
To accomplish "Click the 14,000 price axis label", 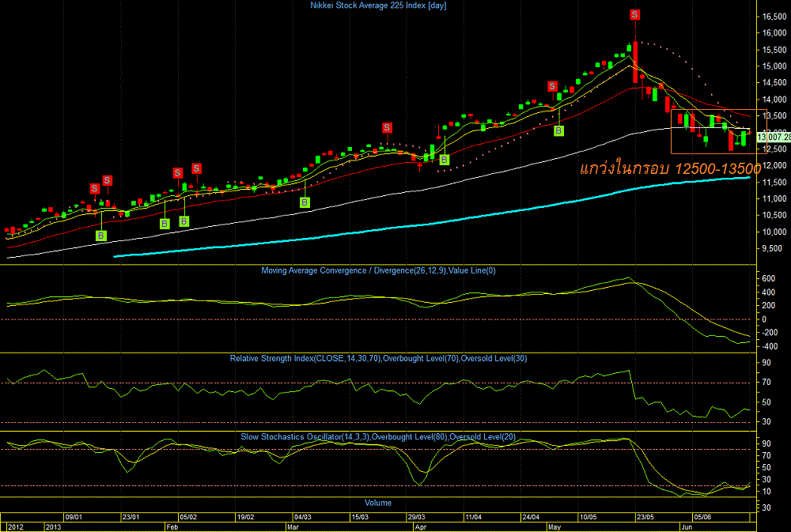I will coord(774,100).
